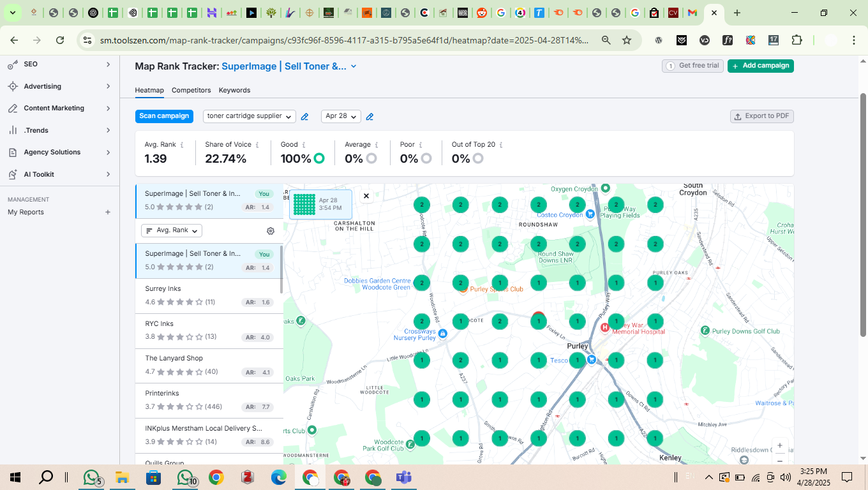This screenshot has height=490, width=868.
Task: Open the AI Toolkit icon
Action: pos(10,174)
